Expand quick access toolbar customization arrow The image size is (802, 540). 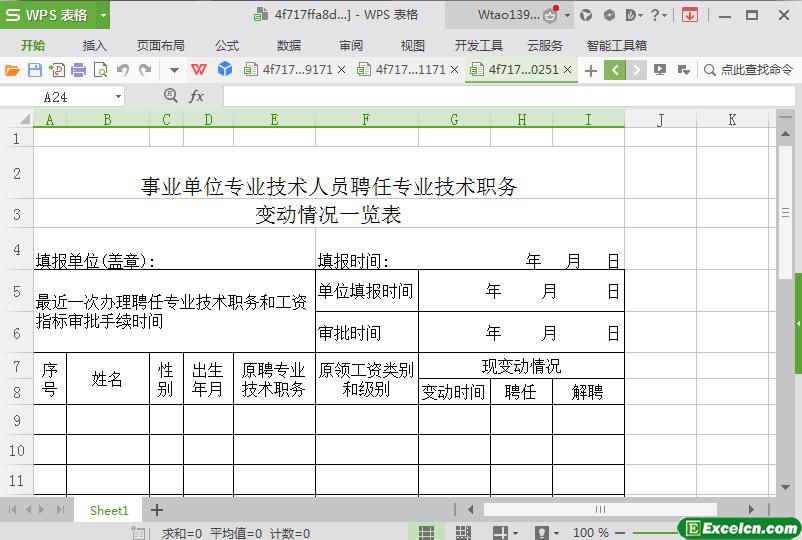point(174,70)
